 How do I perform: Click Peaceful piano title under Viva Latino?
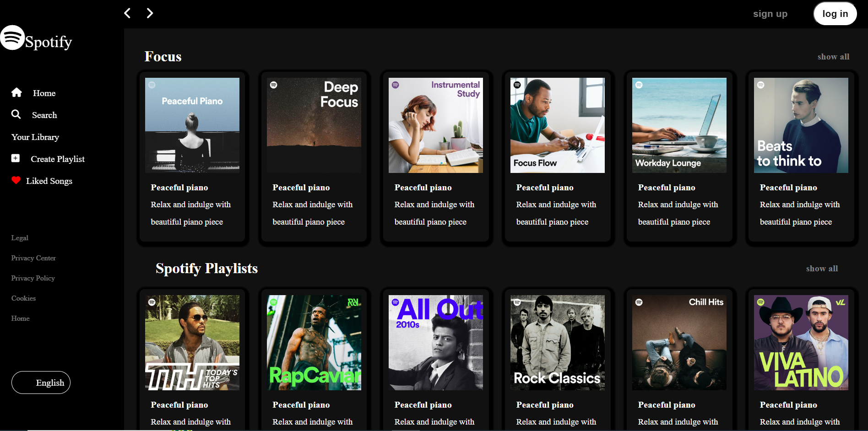tap(788, 405)
